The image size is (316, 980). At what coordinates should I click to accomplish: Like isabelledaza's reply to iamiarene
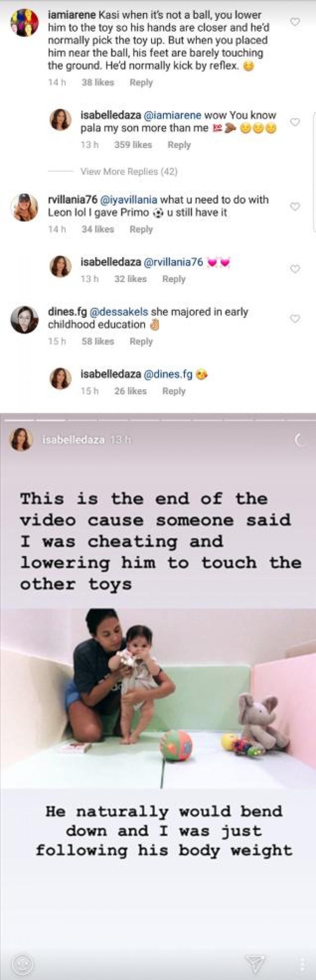pos(295,122)
